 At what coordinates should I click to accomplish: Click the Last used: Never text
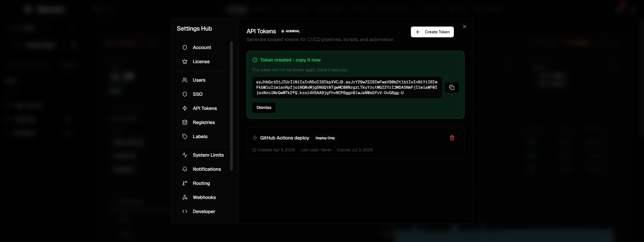click(x=316, y=150)
